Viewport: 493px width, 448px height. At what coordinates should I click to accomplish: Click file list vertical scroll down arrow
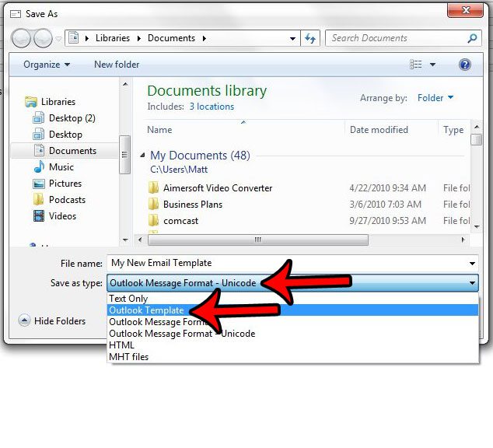(477, 226)
